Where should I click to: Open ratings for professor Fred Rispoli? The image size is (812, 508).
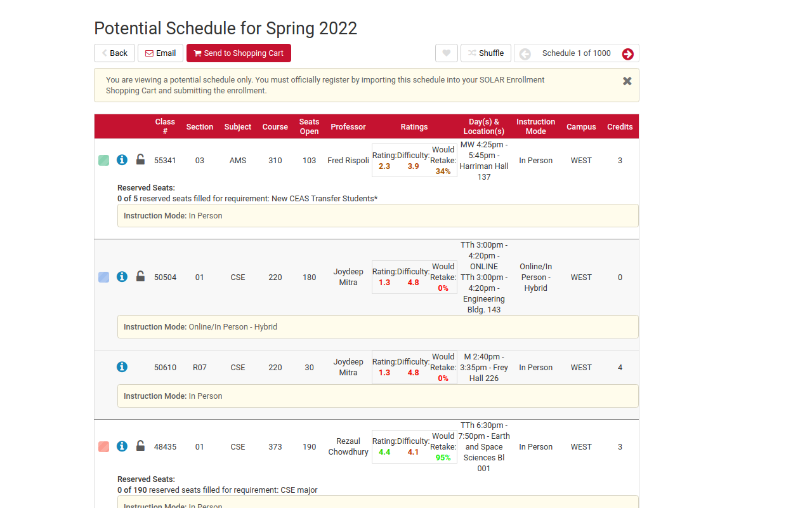click(x=414, y=160)
